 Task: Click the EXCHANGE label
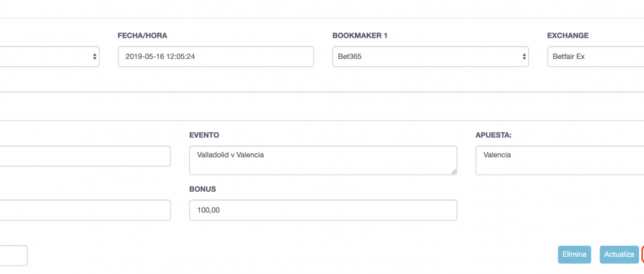tap(567, 36)
